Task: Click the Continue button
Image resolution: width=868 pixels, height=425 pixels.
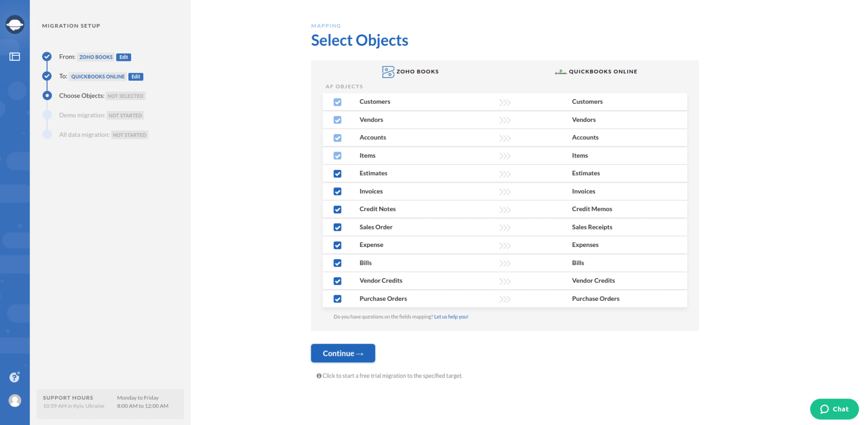Action: 343,353
